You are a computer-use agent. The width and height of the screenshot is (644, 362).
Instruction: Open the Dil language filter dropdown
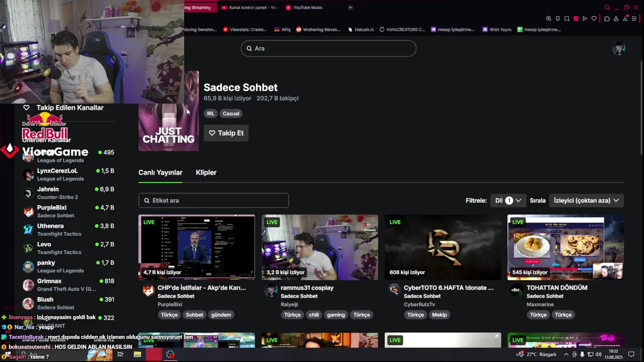point(508,201)
